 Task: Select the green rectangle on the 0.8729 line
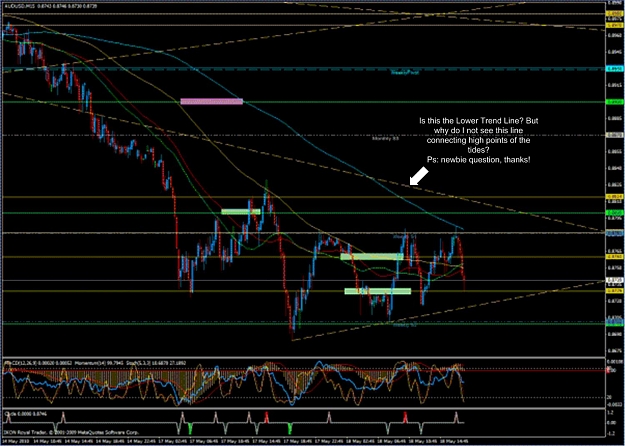pos(377,291)
